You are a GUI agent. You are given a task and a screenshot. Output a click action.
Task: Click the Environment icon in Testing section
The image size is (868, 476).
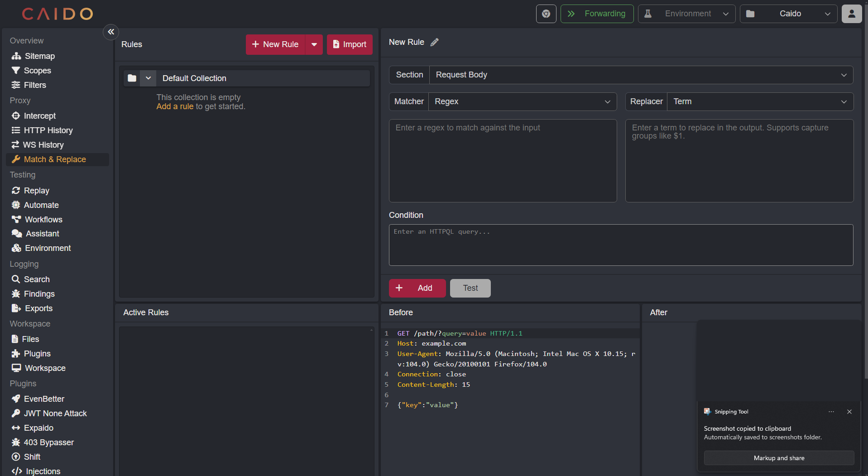(16, 248)
